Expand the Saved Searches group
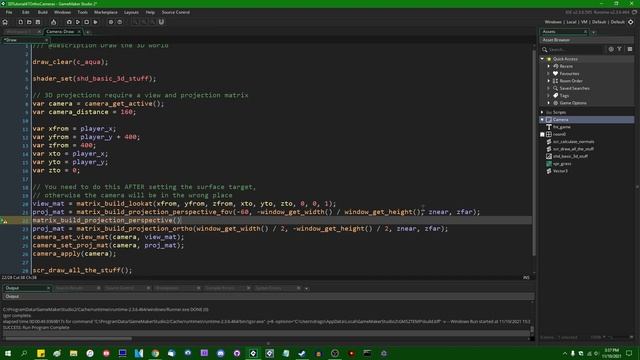 pos(549,88)
